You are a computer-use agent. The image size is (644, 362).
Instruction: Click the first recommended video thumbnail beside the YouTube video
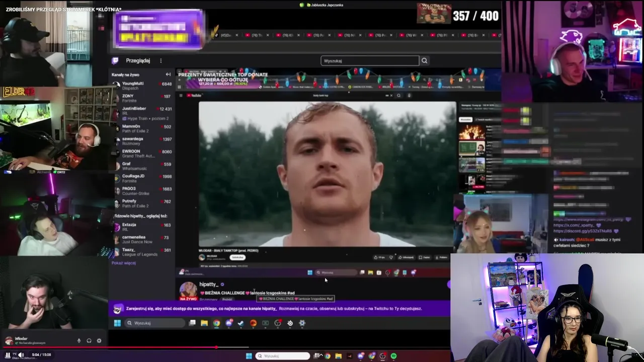472,132
